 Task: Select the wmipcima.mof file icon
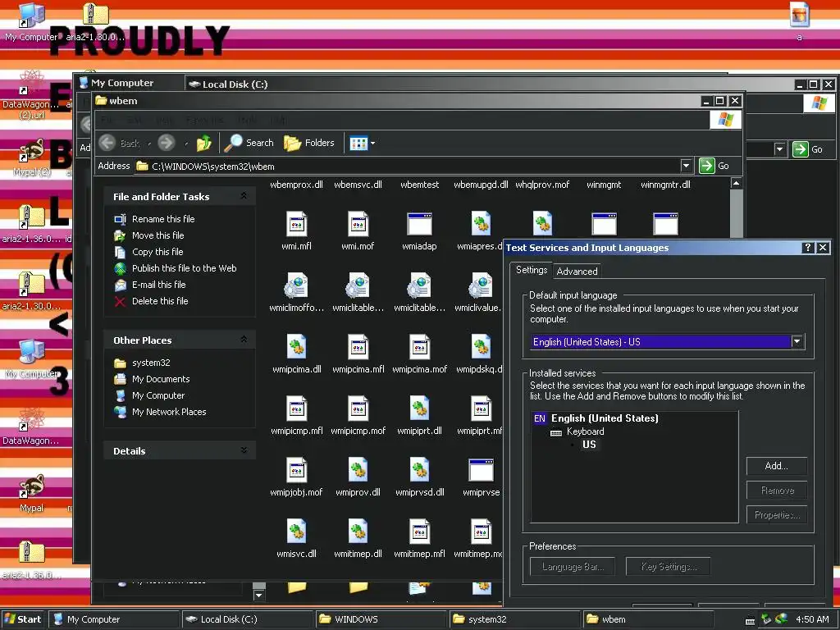click(x=419, y=347)
